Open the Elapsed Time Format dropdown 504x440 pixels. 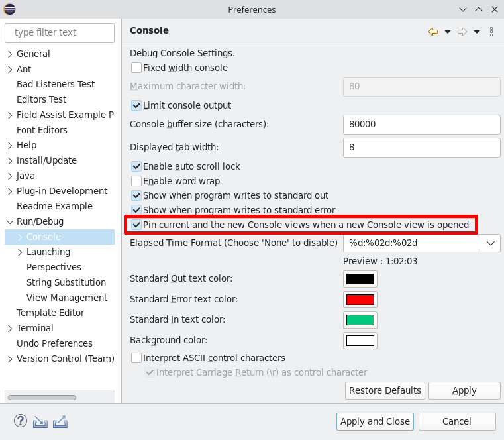click(x=491, y=243)
